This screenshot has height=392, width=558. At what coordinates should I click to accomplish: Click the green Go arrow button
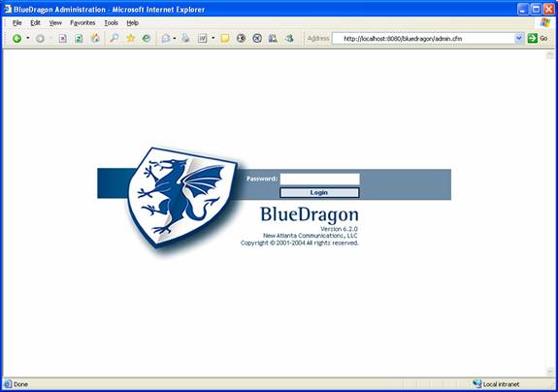click(533, 38)
